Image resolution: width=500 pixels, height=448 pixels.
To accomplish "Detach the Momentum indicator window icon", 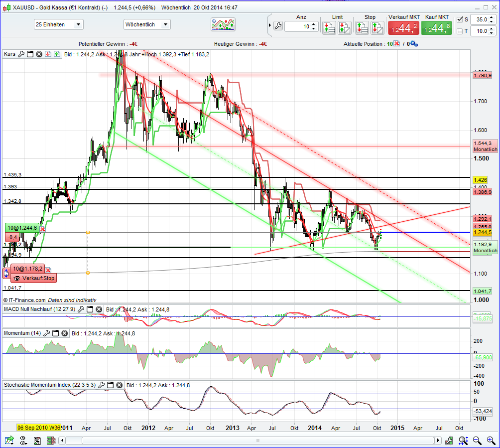I will tap(56, 332).
